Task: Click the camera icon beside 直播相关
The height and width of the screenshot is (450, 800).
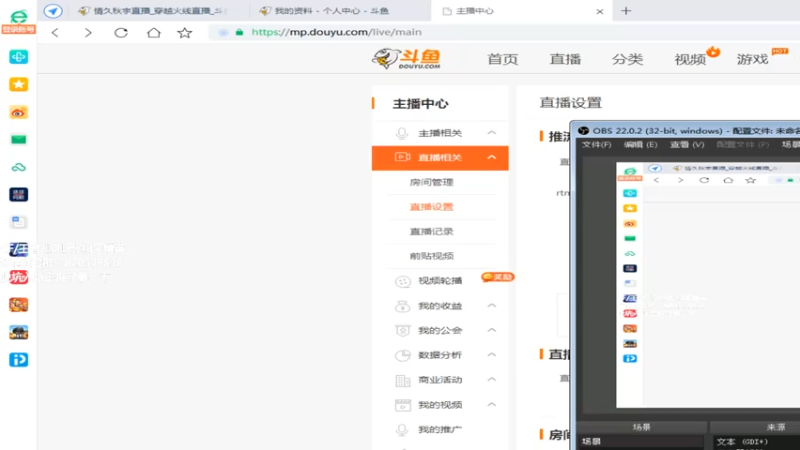Action: [403, 157]
